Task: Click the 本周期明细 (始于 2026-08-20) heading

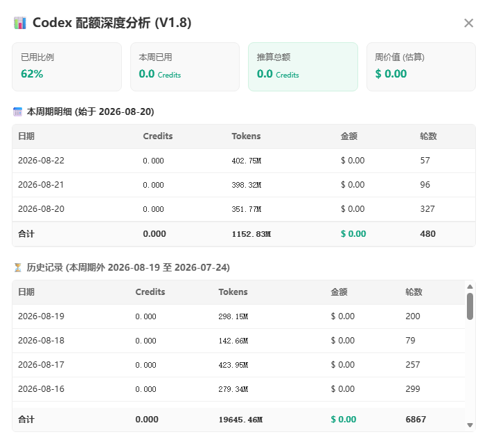Action: coord(90,112)
